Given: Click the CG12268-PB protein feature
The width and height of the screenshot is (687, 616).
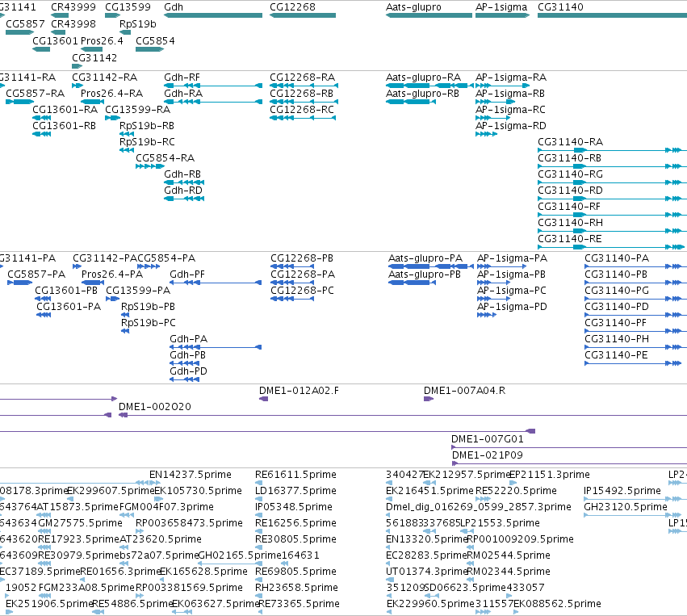Looking at the screenshot, I should [292, 266].
